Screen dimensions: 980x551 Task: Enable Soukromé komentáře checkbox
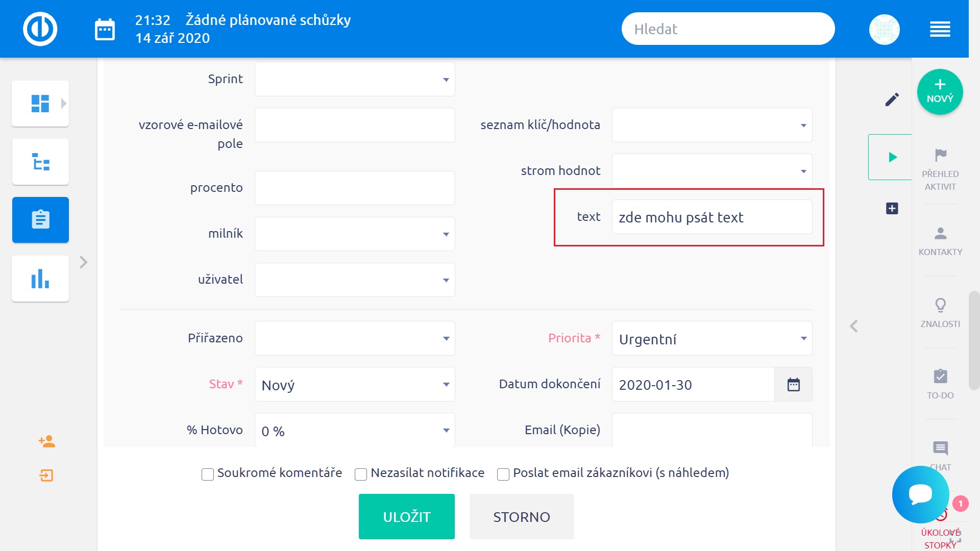[x=208, y=474]
